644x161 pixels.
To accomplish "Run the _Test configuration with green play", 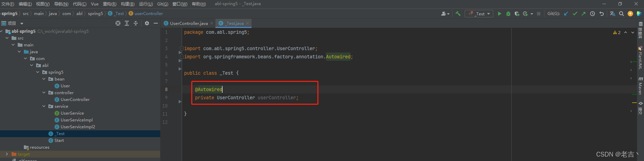I will coord(499,14).
